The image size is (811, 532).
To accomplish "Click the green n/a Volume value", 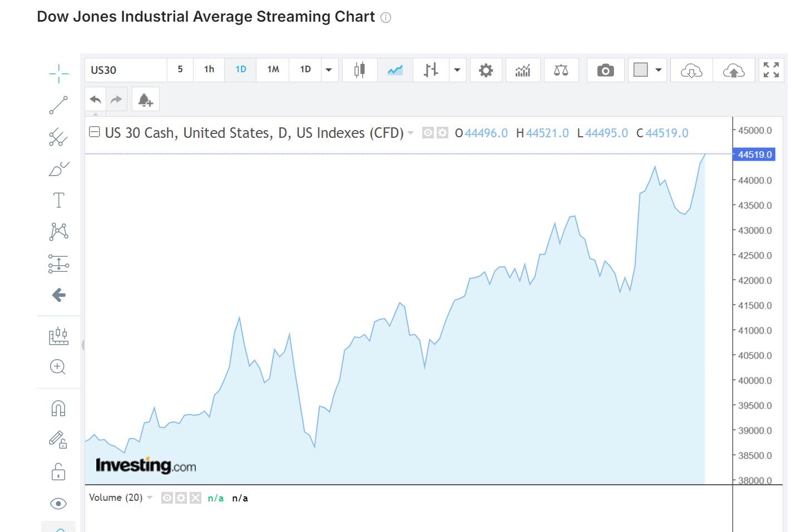I will [216, 498].
